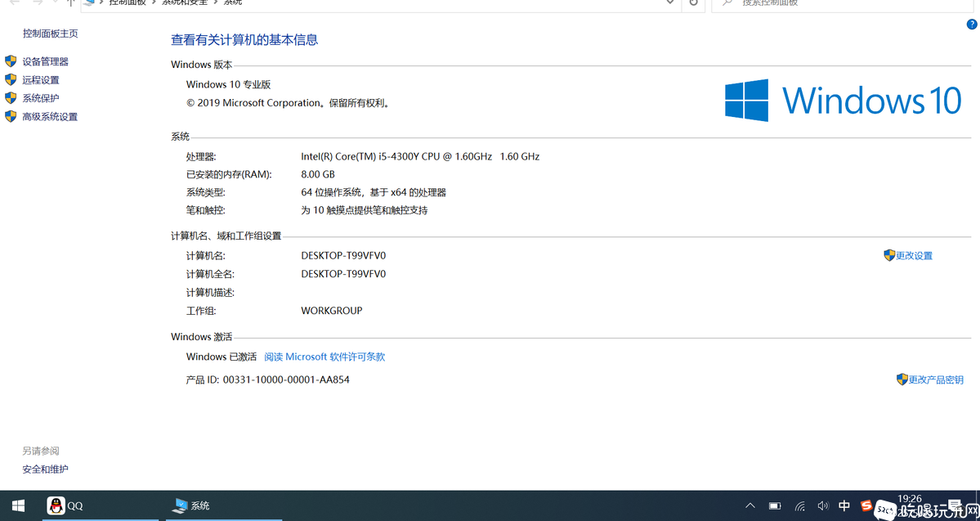The height and width of the screenshot is (521, 980).
Task: Select the Windows 10 专业版 edition text
Action: point(228,84)
